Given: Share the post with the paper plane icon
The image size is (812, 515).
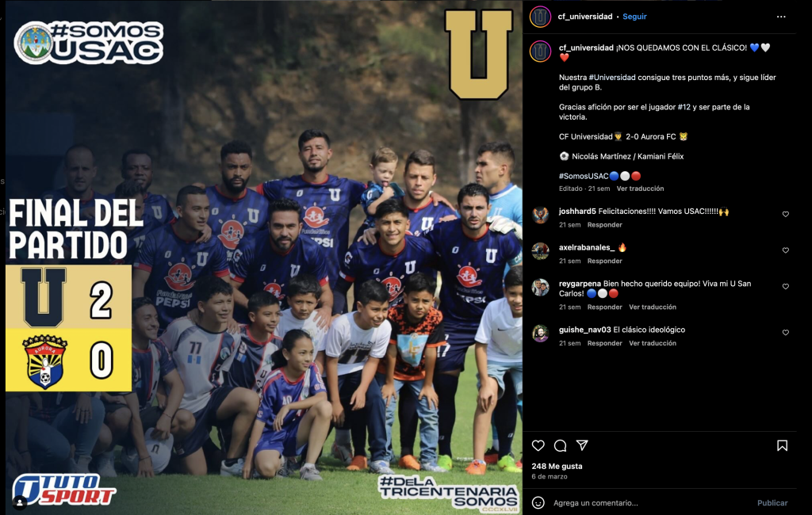Looking at the screenshot, I should 582,445.
